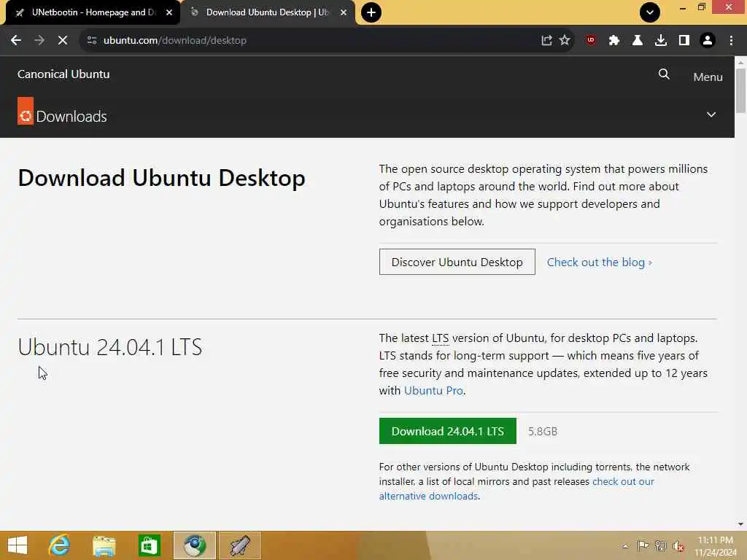Open the Ubuntu Pro link
This screenshot has height=560, width=747.
[433, 391]
